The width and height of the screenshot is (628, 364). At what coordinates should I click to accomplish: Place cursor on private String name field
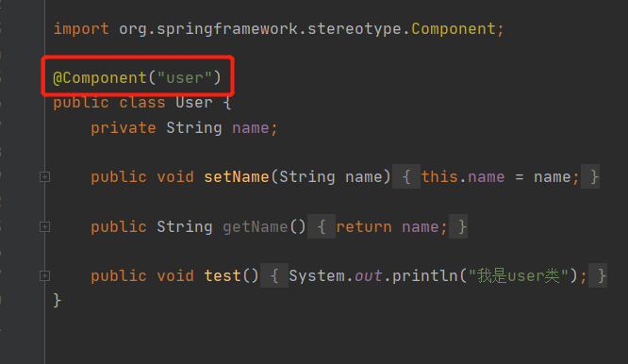(184, 128)
